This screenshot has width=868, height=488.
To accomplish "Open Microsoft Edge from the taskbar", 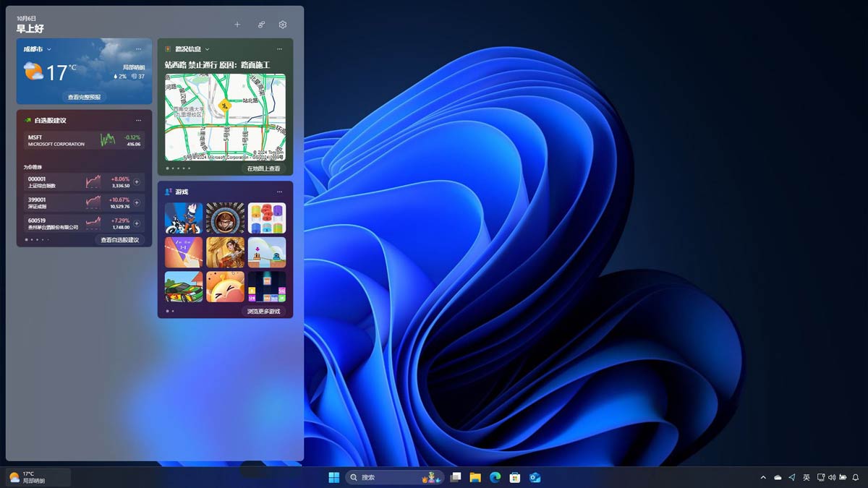I will pyautogui.click(x=495, y=477).
